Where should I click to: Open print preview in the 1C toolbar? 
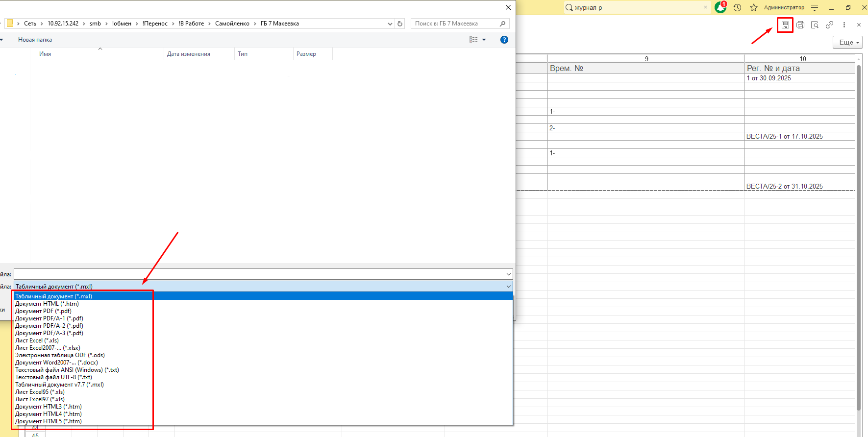(815, 24)
